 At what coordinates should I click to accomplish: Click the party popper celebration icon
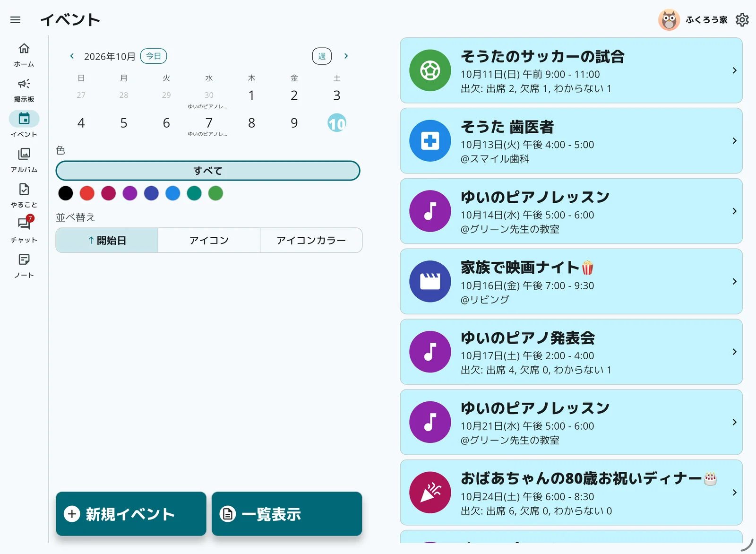point(430,493)
